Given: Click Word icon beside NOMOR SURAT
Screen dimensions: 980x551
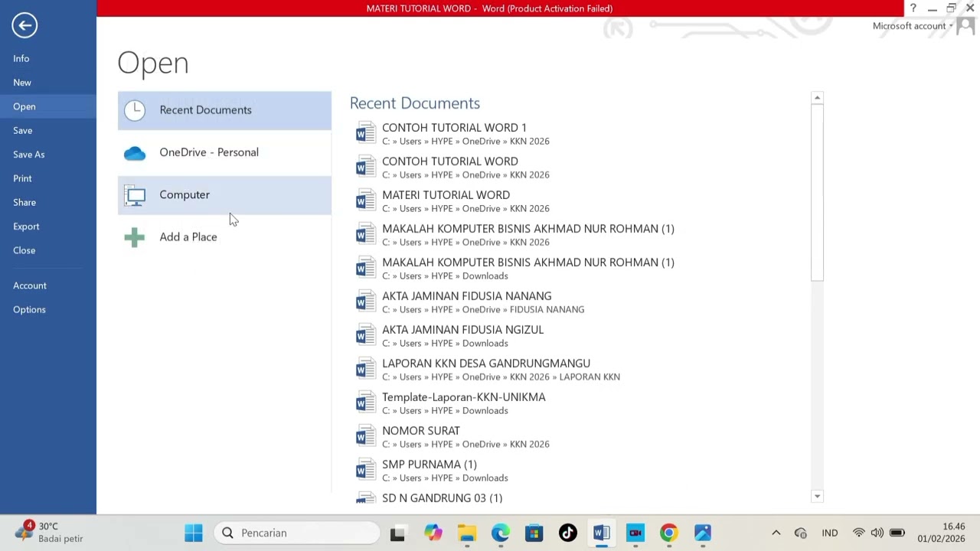Looking at the screenshot, I should click(x=366, y=436).
